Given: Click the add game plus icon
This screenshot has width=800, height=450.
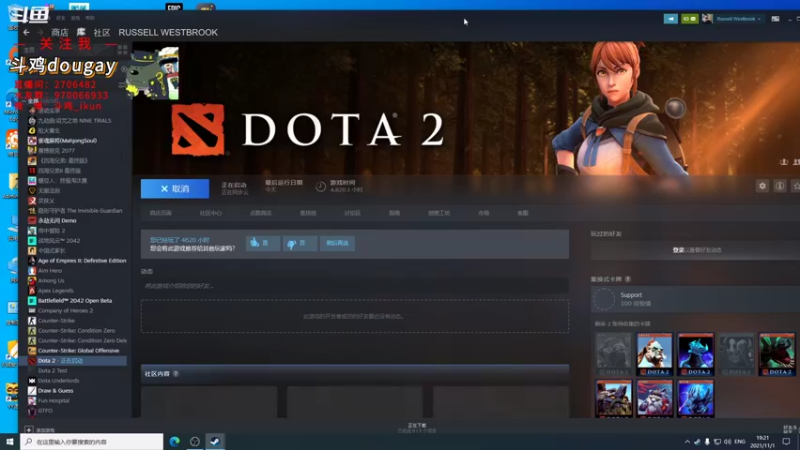Looking at the screenshot, I should [x=29, y=430].
